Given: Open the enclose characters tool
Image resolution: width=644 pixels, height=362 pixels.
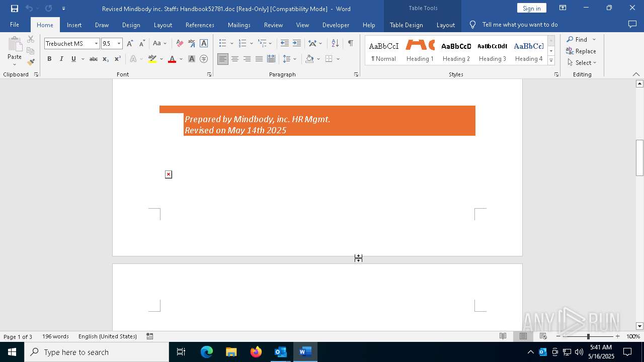Looking at the screenshot, I should click(x=204, y=59).
